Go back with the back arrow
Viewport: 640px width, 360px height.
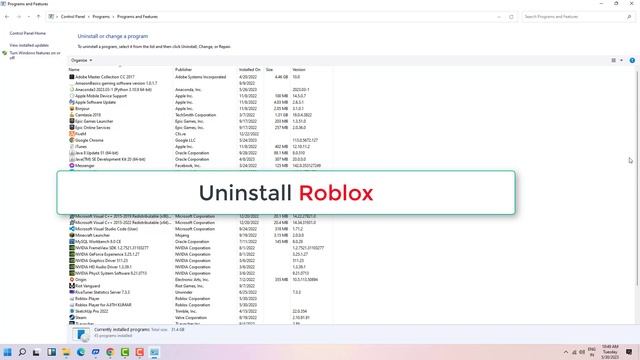tap(7, 17)
